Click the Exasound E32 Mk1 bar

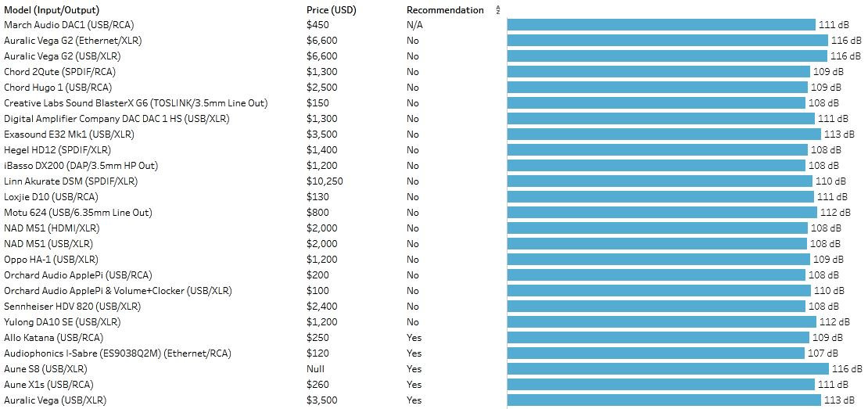[664, 135]
